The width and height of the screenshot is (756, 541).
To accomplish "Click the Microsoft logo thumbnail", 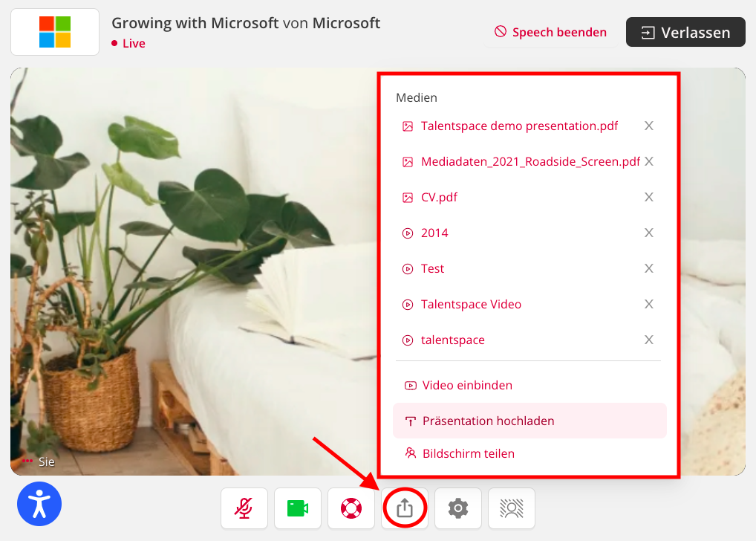I will click(55, 32).
